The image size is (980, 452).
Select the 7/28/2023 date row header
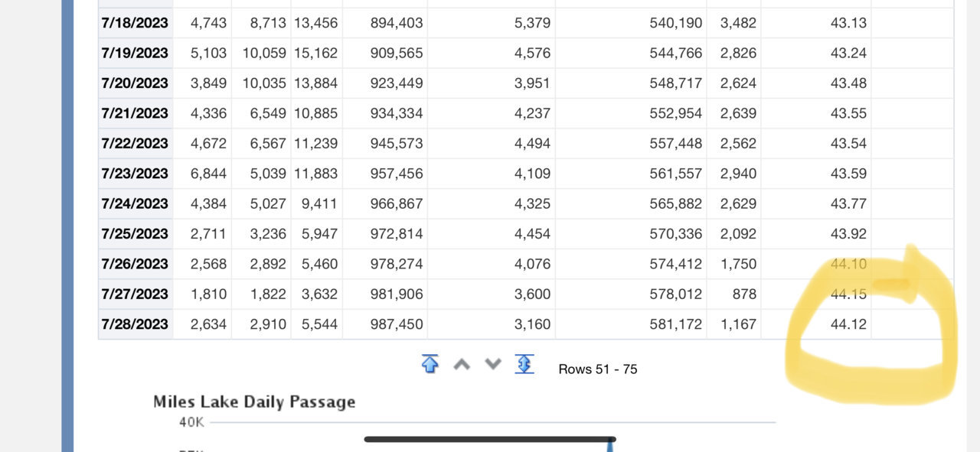click(135, 324)
